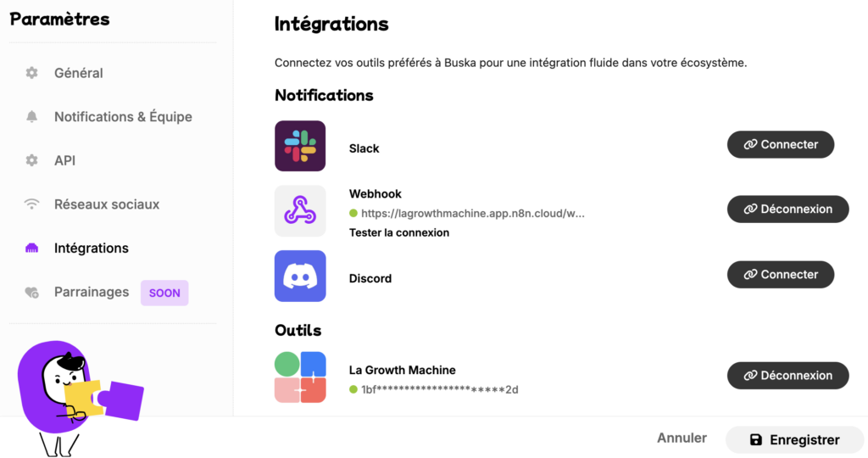Viewport: 868px width, 458px height.
Task: Disconnect the Webhook integration
Action: (787, 209)
